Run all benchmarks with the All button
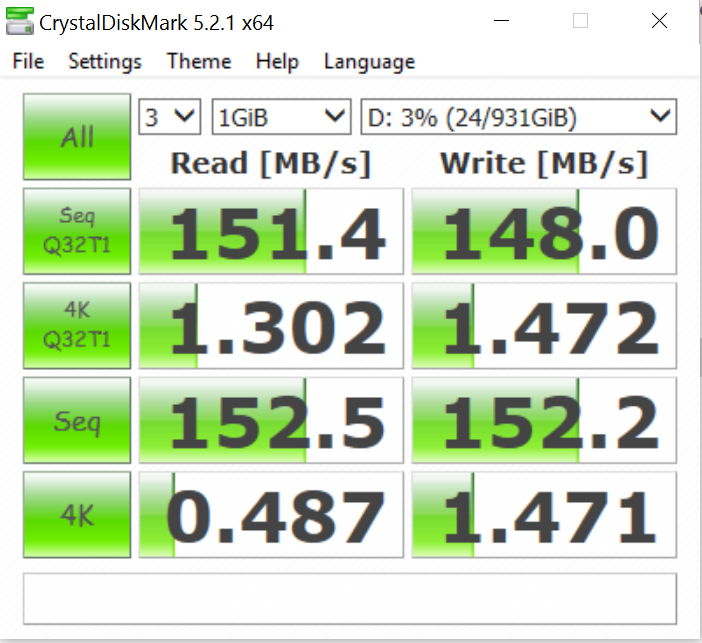Viewport: 702px width, 643px height. tap(77, 137)
